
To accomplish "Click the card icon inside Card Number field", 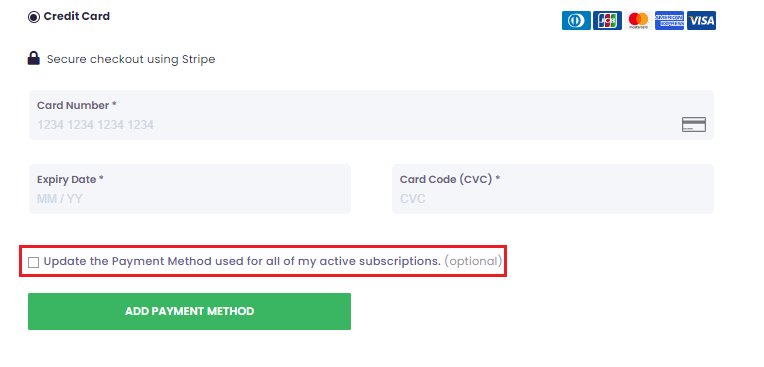I will (693, 124).
